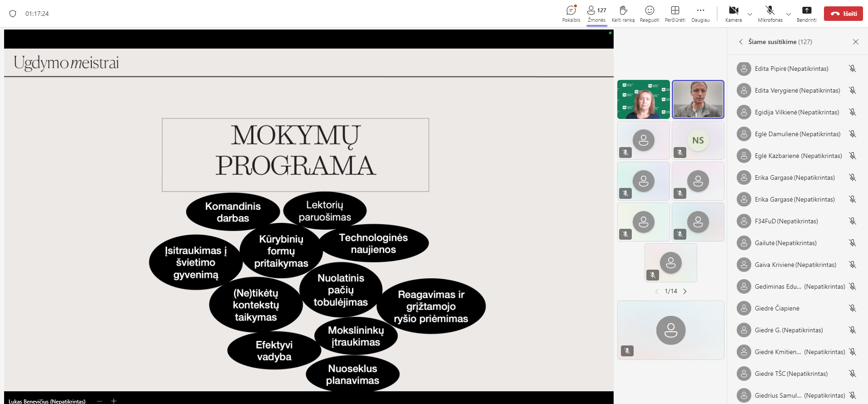The image size is (868, 404).
Task: Expand camera options dropdown arrow
Action: click(750, 14)
